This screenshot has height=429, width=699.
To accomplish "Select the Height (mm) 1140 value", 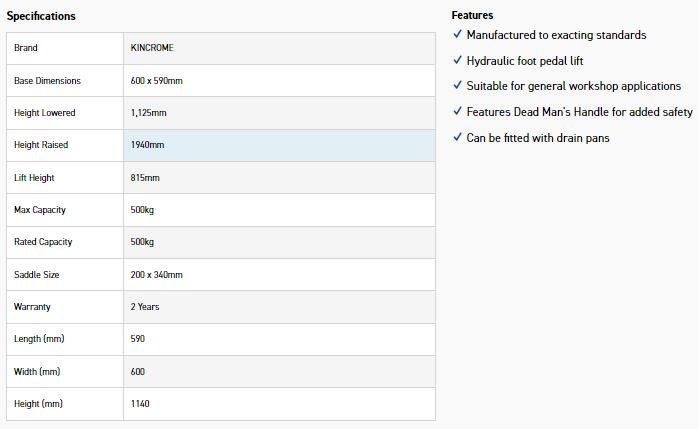I will 140,403.
